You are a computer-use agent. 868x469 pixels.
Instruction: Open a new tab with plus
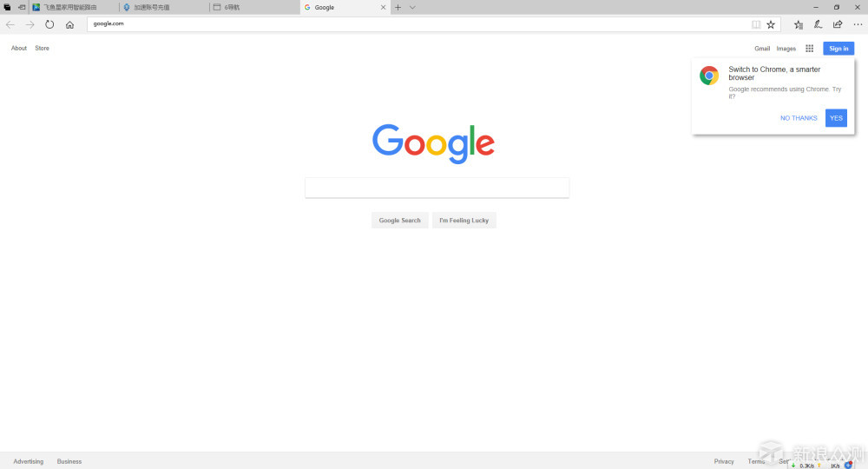398,7
